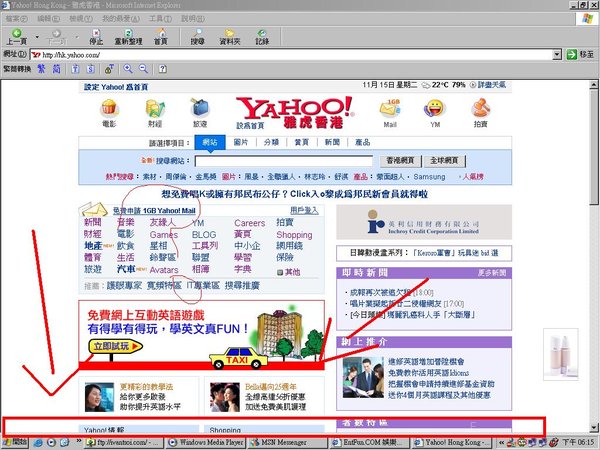
Task: Click the Back arrow toolbar button
Action: point(16,37)
